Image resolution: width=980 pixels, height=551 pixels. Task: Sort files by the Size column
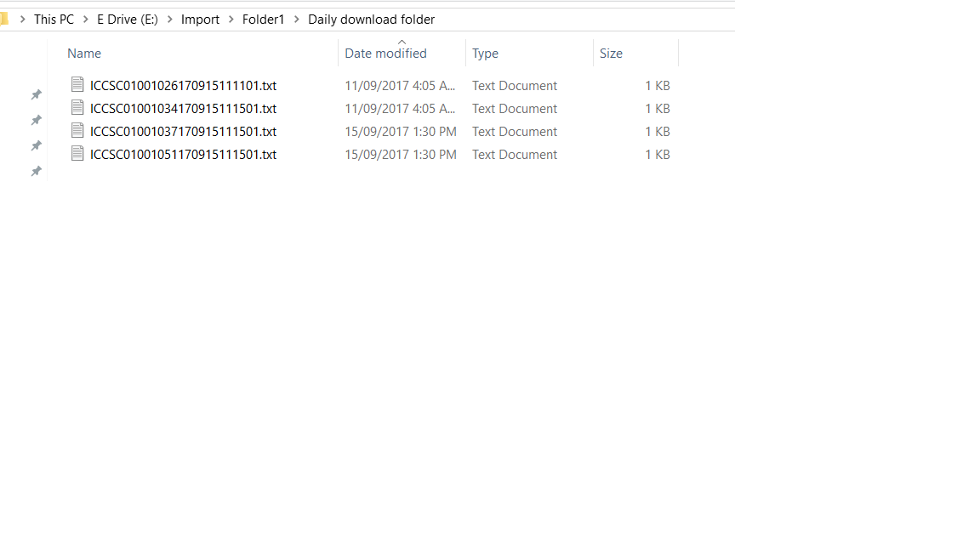[x=611, y=53]
